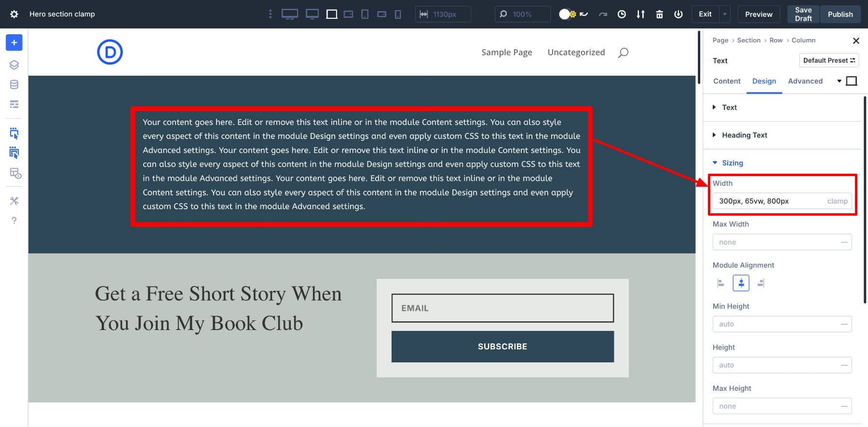Open the Exit button dropdown arrow

pos(724,14)
